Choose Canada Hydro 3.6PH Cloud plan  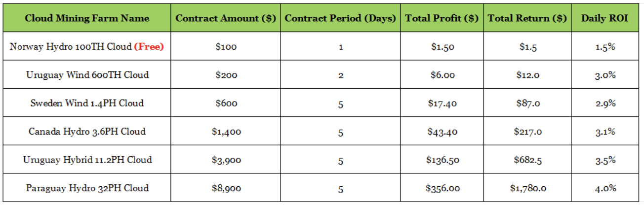[x=87, y=132]
